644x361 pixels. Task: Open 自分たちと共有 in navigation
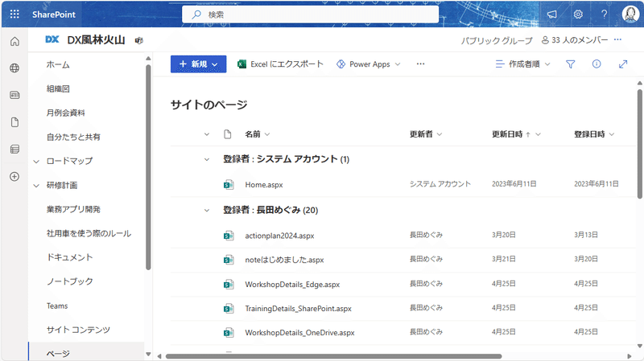pos(73,137)
